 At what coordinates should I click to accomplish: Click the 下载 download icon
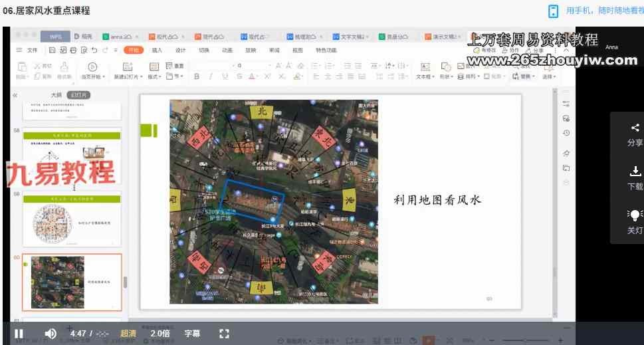click(x=635, y=172)
